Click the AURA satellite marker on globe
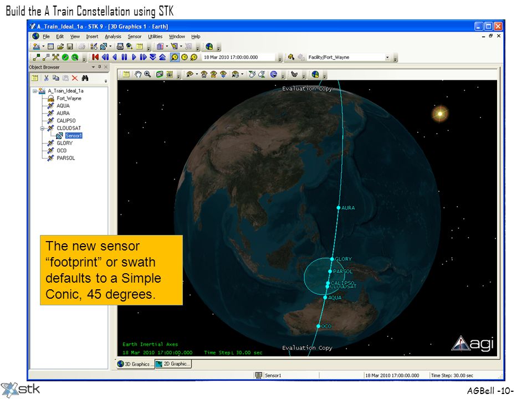Viewport: 532px width, 399px height. (x=338, y=208)
